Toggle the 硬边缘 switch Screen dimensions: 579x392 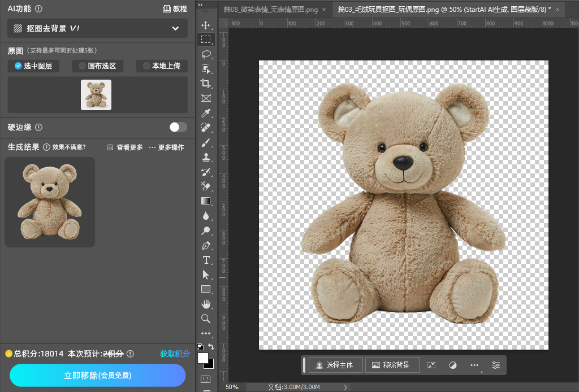click(x=178, y=127)
